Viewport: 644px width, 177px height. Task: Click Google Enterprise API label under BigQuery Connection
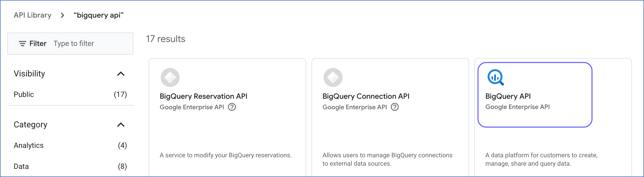pos(355,107)
